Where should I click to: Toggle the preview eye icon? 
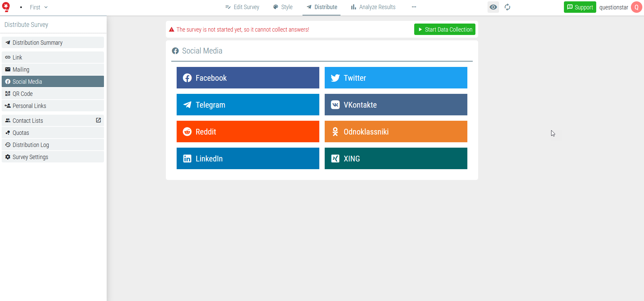point(493,7)
